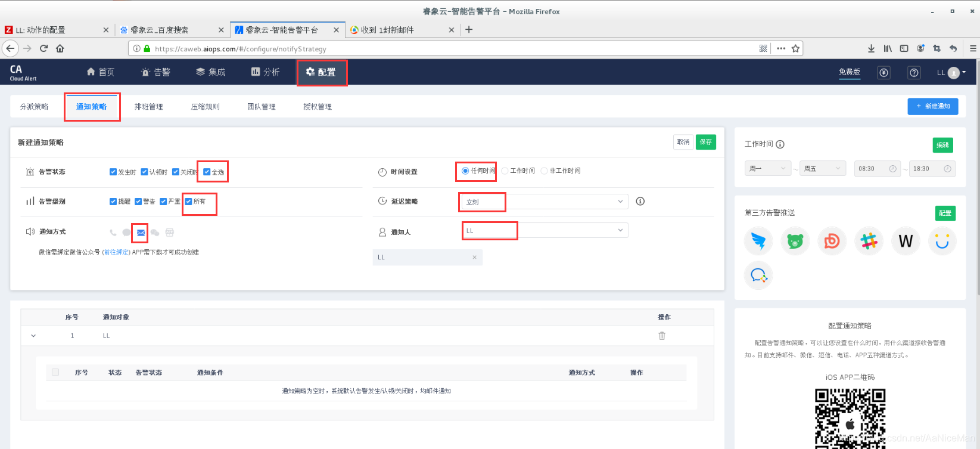Open 集成 in top navigation
The height and width of the screenshot is (449, 980).
(x=210, y=72)
